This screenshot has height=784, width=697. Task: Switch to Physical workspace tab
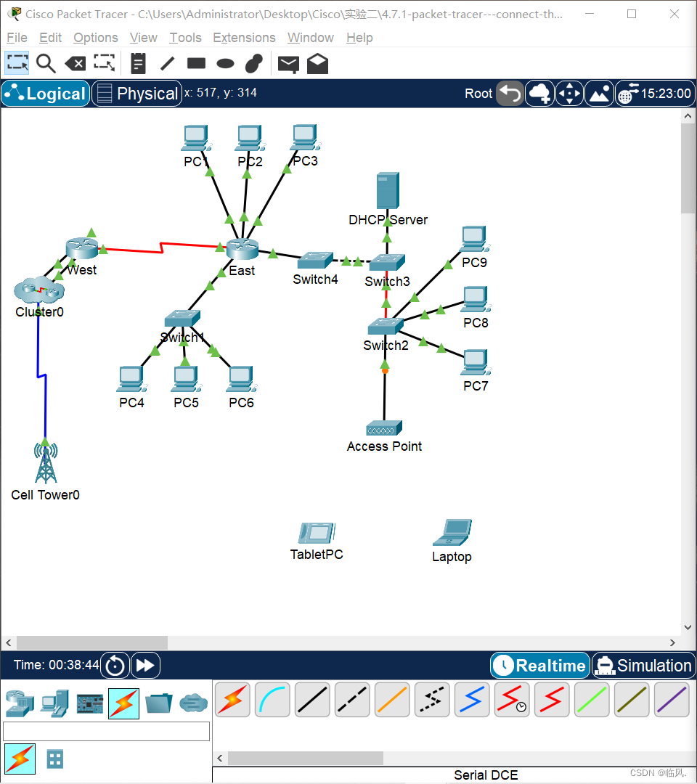tap(137, 94)
